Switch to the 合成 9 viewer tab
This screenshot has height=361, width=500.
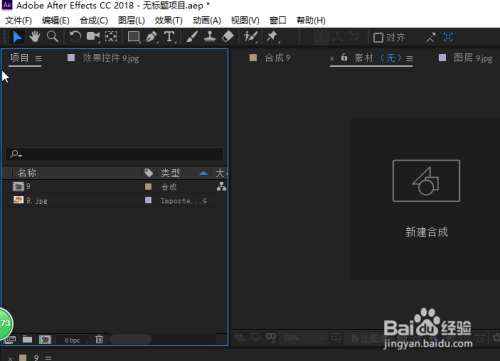277,58
